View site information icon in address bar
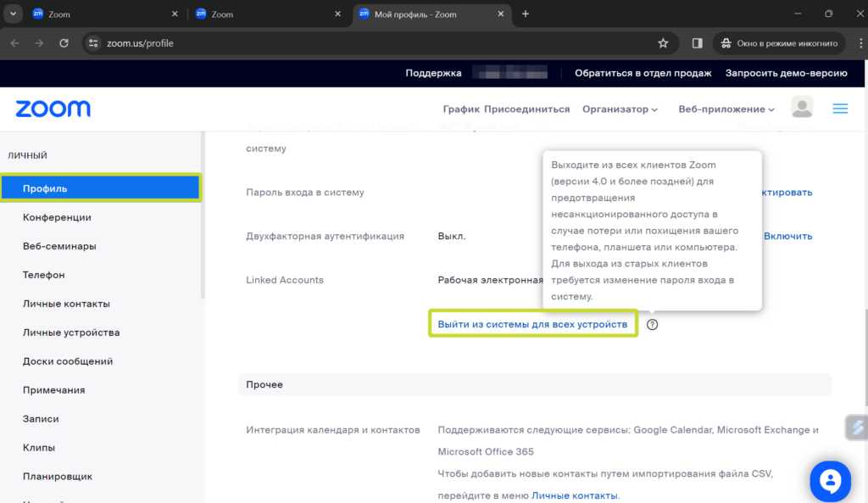The image size is (868, 503). 93,43
